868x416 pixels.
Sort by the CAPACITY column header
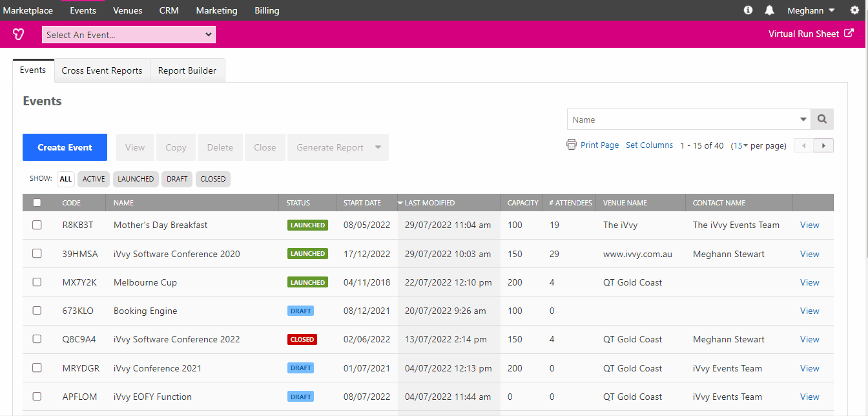coord(523,203)
